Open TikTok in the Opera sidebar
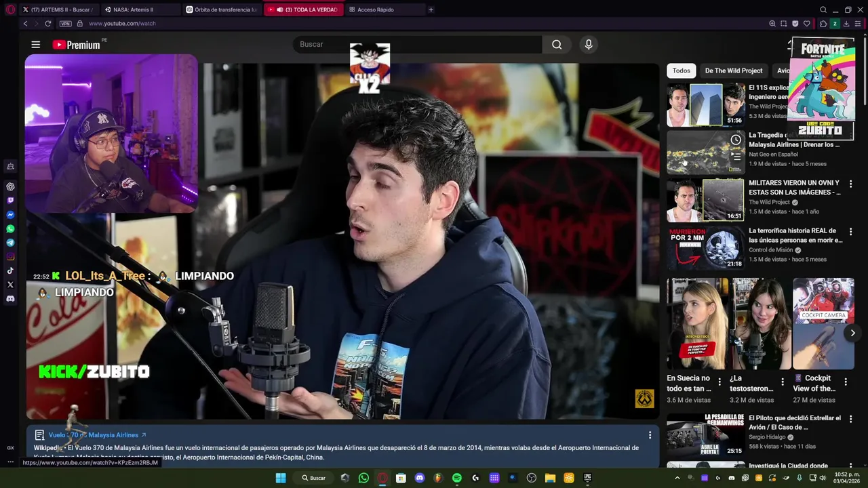Viewport: 868px width, 488px height. 10,270
